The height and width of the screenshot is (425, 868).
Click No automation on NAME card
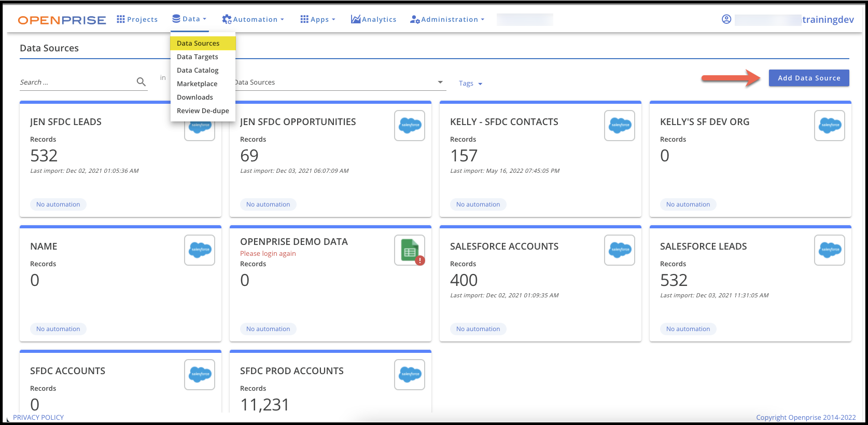[58, 329]
